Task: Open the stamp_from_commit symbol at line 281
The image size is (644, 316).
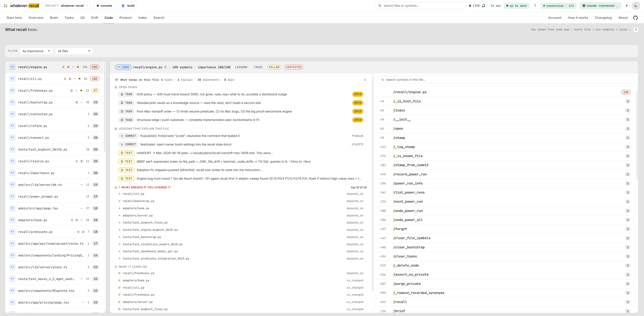Action: (505, 165)
